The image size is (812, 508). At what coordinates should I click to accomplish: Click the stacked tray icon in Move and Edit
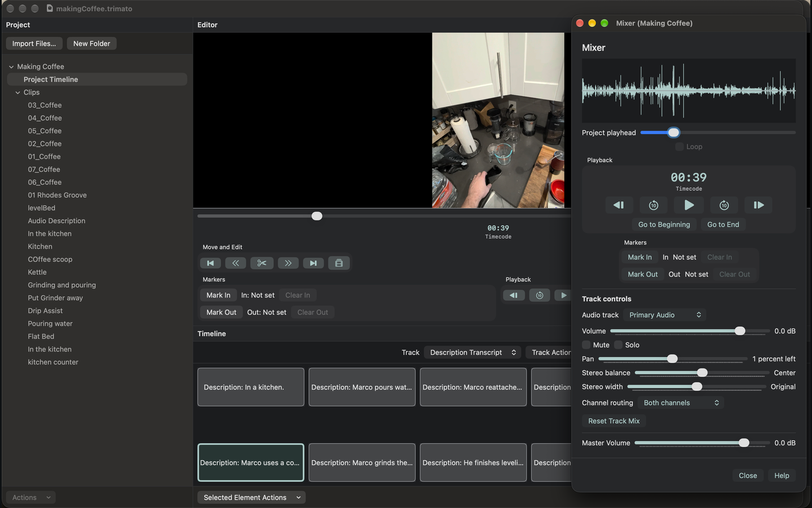pyautogui.click(x=339, y=263)
